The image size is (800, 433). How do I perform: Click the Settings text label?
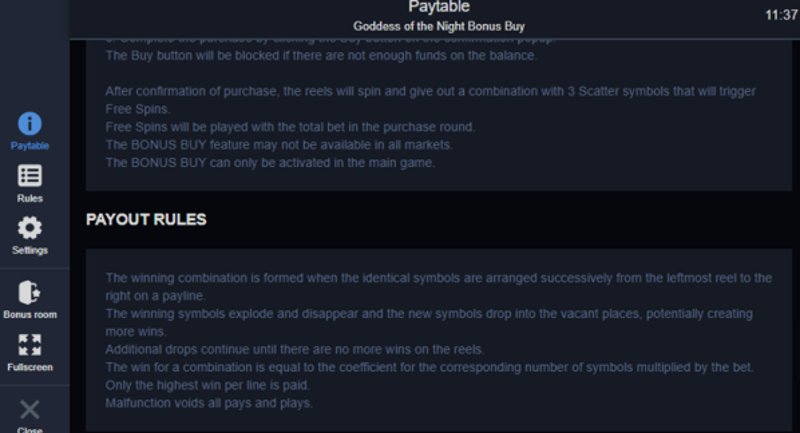point(30,250)
